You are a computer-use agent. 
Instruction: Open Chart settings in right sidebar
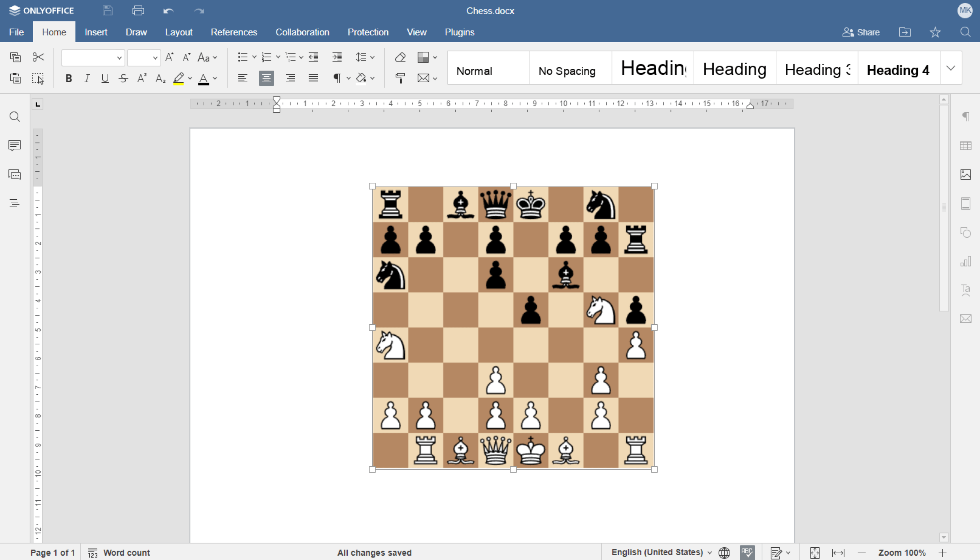[965, 261]
